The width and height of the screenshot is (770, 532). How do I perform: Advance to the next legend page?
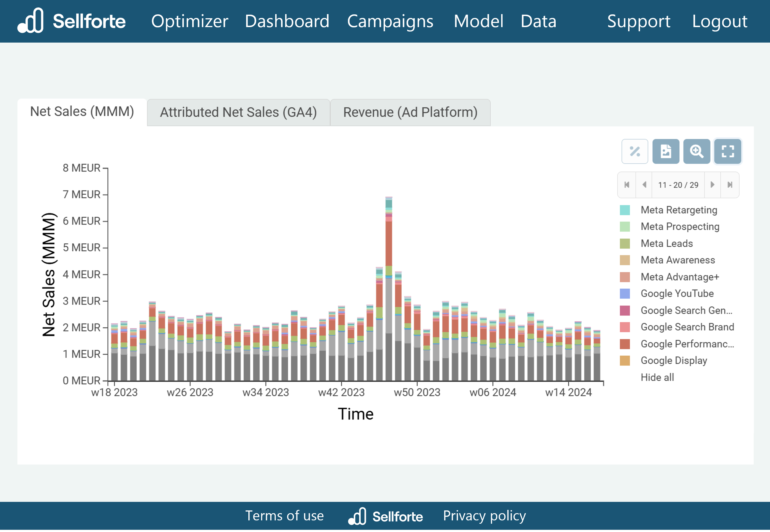click(712, 185)
